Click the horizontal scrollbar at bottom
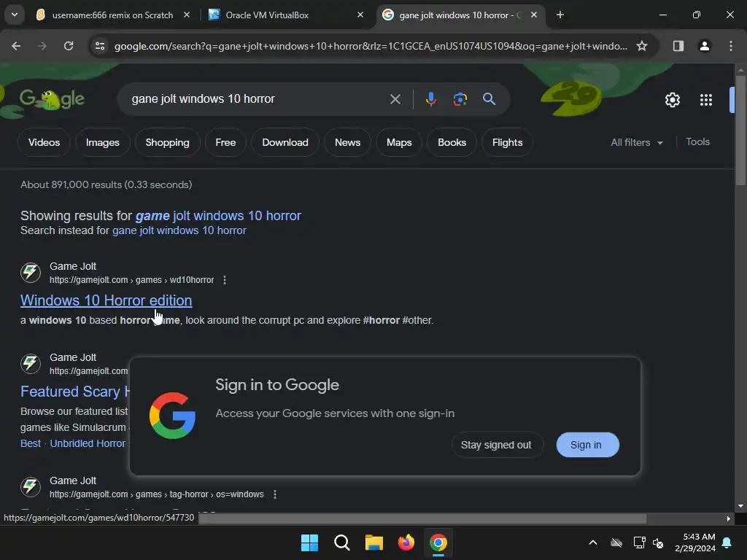The width and height of the screenshot is (747, 560). click(422, 518)
